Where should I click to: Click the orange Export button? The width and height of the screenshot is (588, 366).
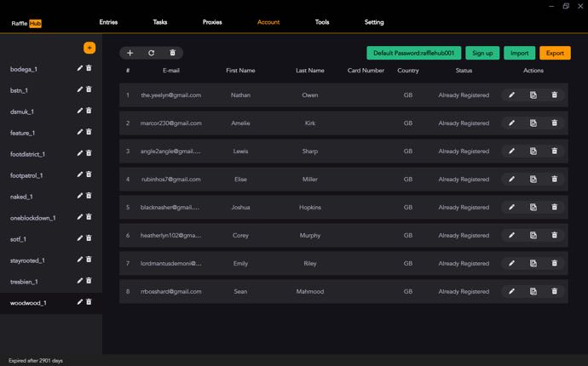(555, 53)
